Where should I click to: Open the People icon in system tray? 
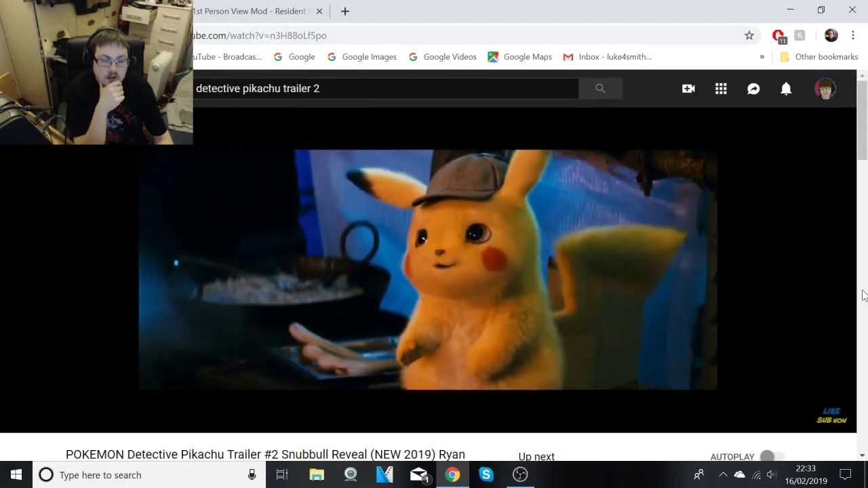point(698,474)
